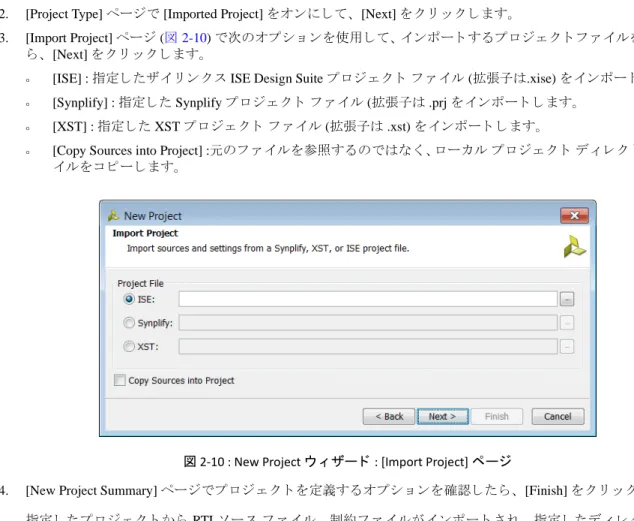
Task: Open file browser for ISE project file
Action: pyautogui.click(x=567, y=299)
